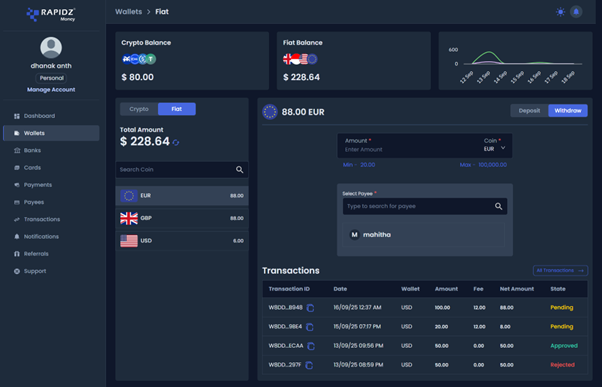
Task: Click date 15/09/25 07:17 PM
Action: 357,327
